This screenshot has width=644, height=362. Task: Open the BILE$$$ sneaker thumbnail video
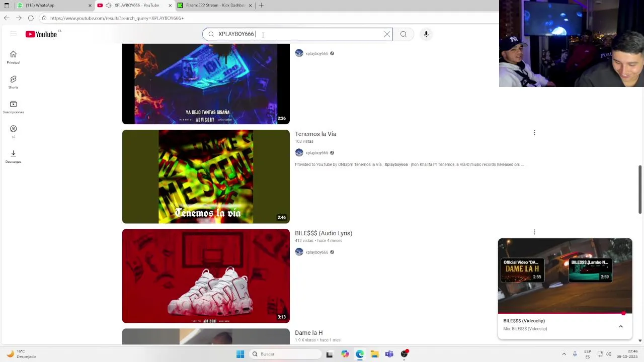point(206,276)
